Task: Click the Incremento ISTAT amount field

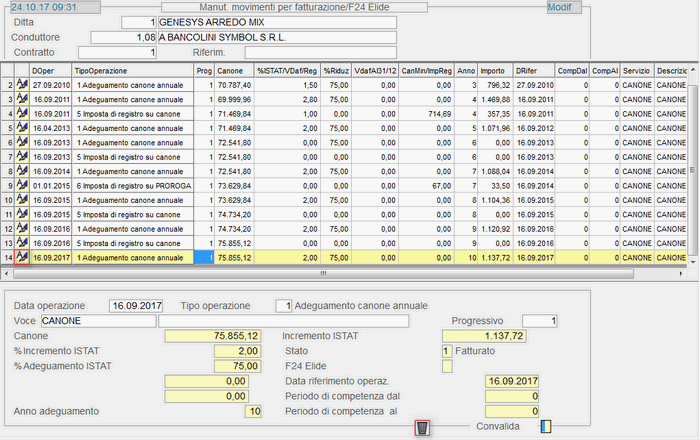Action: pos(484,336)
